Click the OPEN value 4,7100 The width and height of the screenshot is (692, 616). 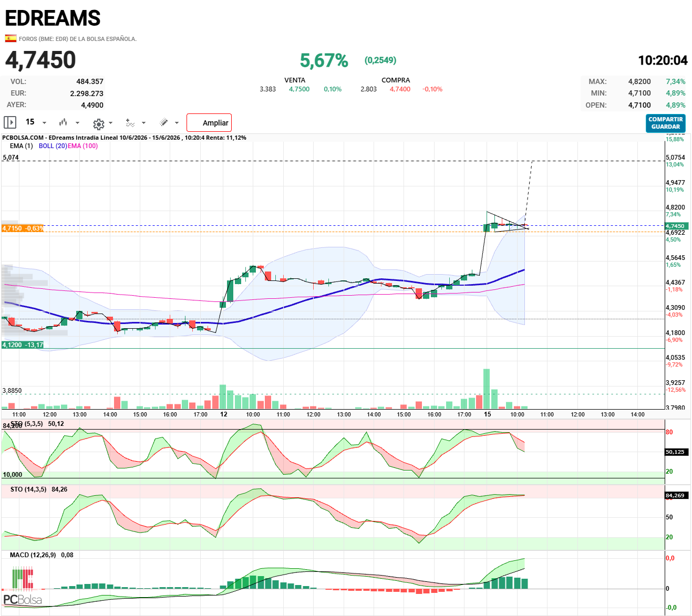tap(639, 105)
